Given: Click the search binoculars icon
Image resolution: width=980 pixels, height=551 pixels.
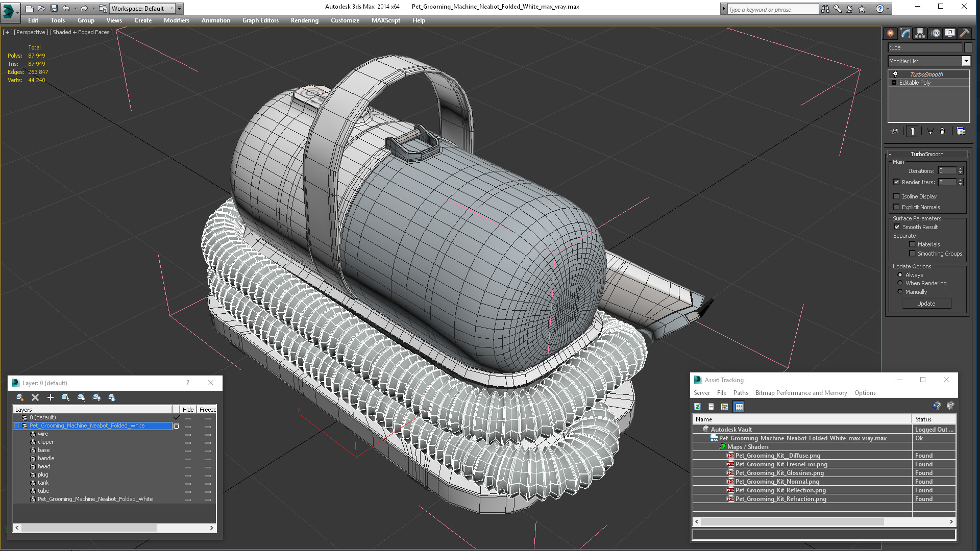Looking at the screenshot, I should point(825,9).
